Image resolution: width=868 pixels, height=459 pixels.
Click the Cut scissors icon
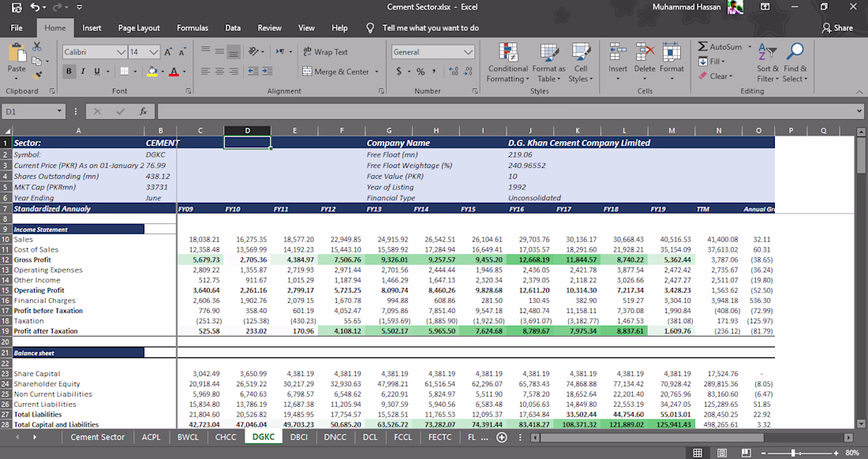pos(37,47)
